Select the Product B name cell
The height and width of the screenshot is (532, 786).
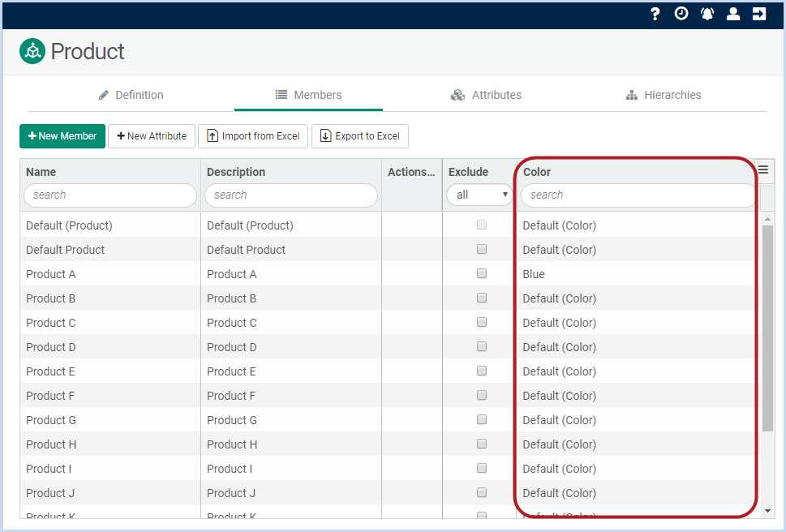pyautogui.click(x=110, y=298)
